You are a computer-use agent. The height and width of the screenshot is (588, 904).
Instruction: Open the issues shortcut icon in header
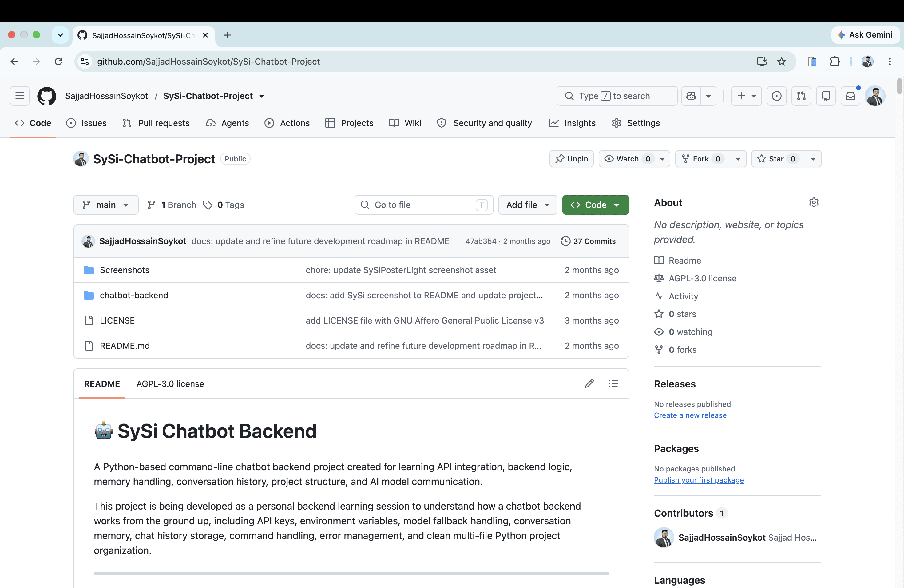point(777,96)
